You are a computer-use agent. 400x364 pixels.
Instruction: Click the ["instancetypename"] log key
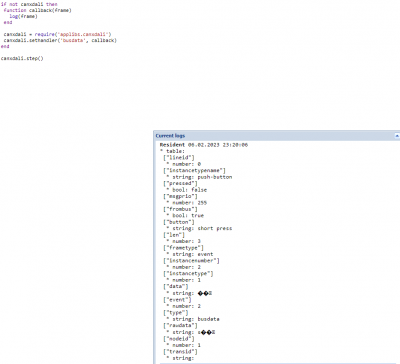click(194, 170)
